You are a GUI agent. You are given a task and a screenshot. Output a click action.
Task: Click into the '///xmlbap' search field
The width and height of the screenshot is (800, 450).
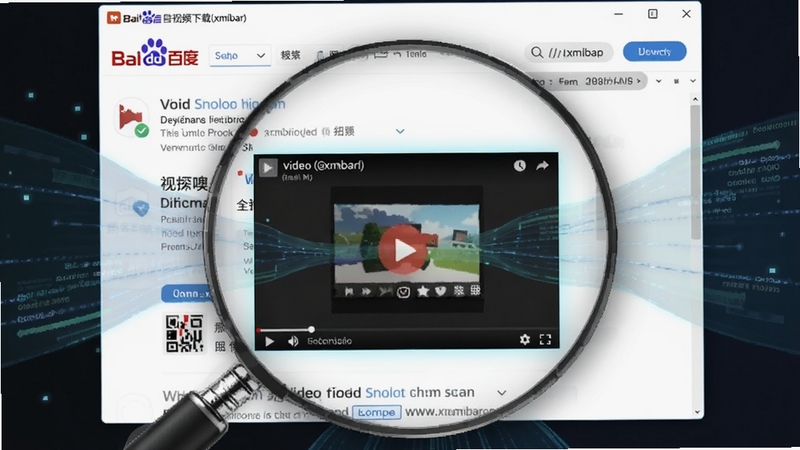tap(569, 52)
